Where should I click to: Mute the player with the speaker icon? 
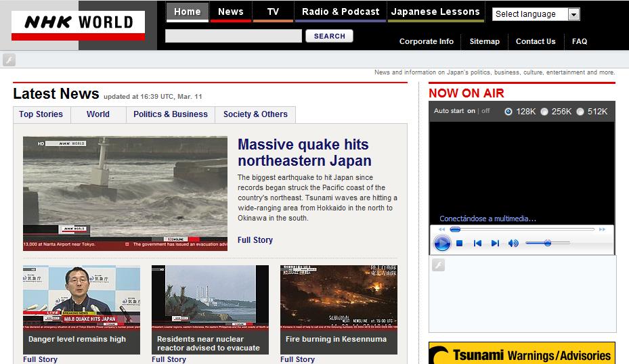point(513,244)
